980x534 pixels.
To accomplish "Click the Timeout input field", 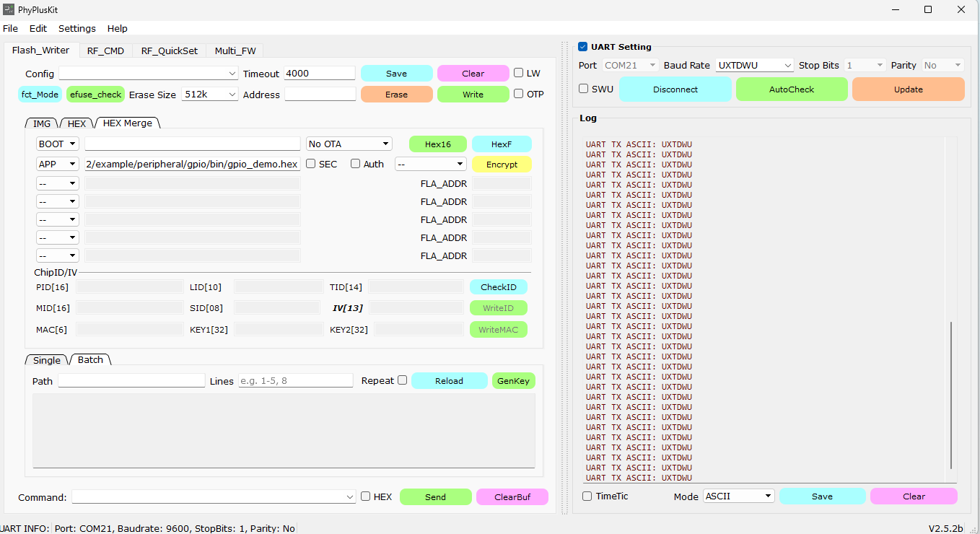I will (320, 74).
